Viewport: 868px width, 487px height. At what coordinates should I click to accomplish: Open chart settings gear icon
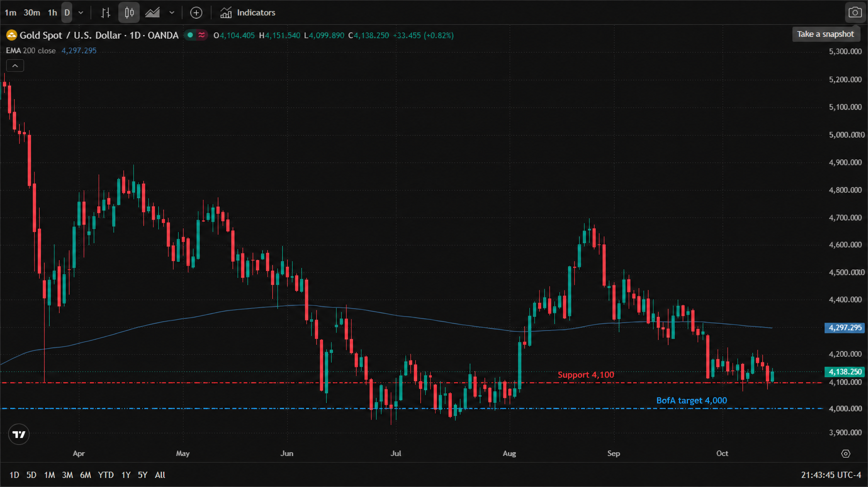[x=846, y=454]
